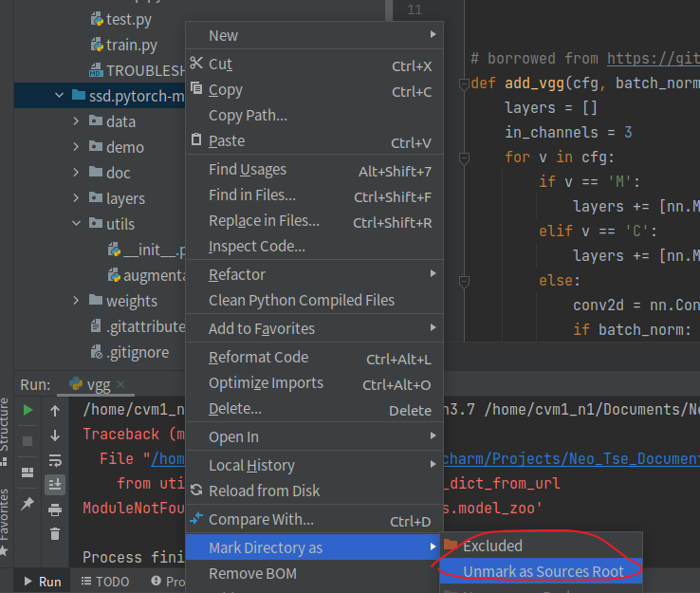700x593 pixels.
Task: Choose Delete... menu item
Action: tap(314, 409)
